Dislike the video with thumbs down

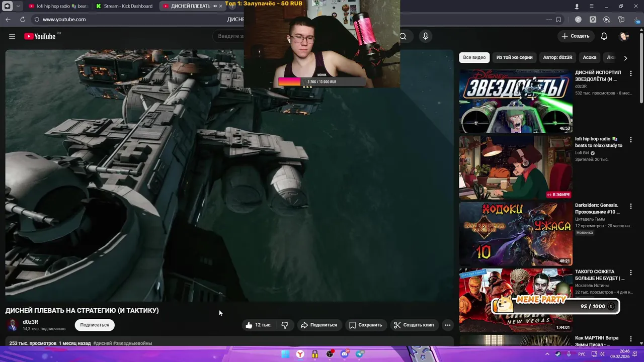[285, 325]
